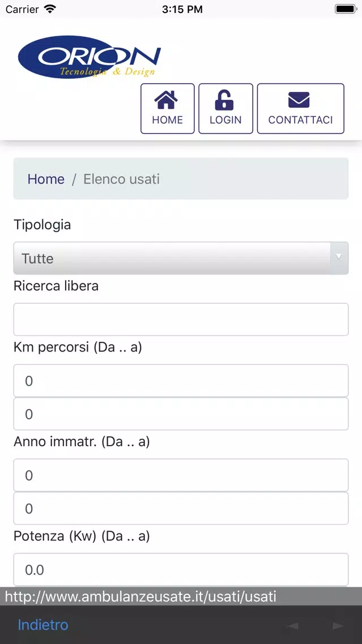Select the Elenco usati breadcrumb item
This screenshot has height=644, width=362.
[x=121, y=179]
